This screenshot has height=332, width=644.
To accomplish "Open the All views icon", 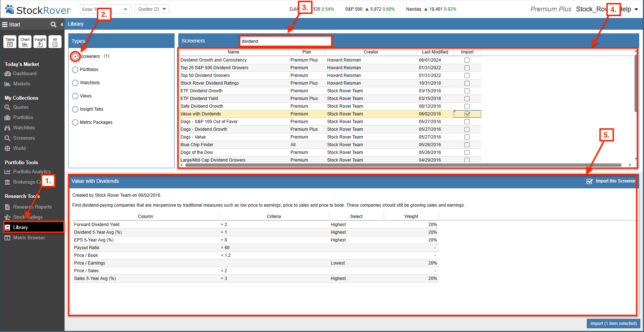I will (x=55, y=42).
